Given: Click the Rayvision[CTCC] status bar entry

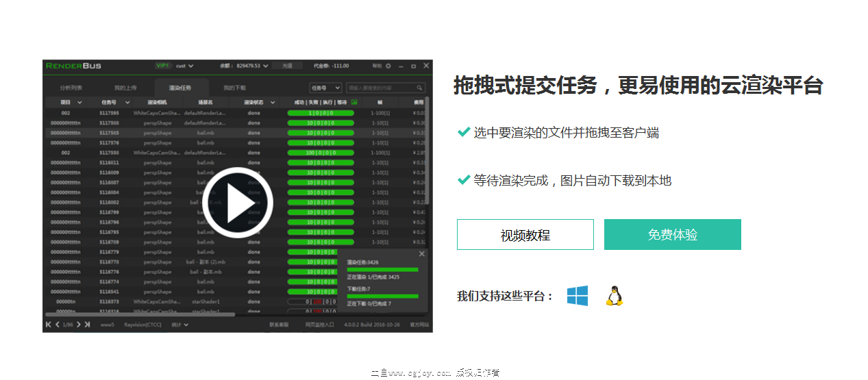Looking at the screenshot, I should point(142,324).
